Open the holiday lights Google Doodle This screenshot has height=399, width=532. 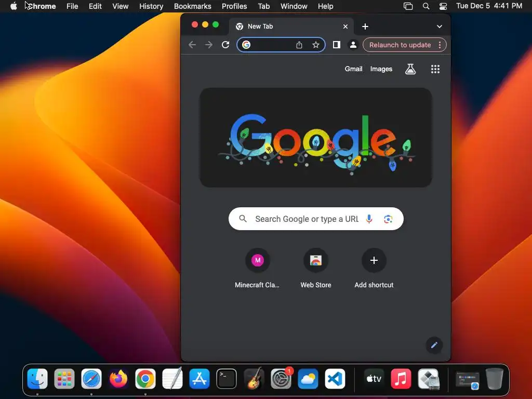(x=316, y=138)
